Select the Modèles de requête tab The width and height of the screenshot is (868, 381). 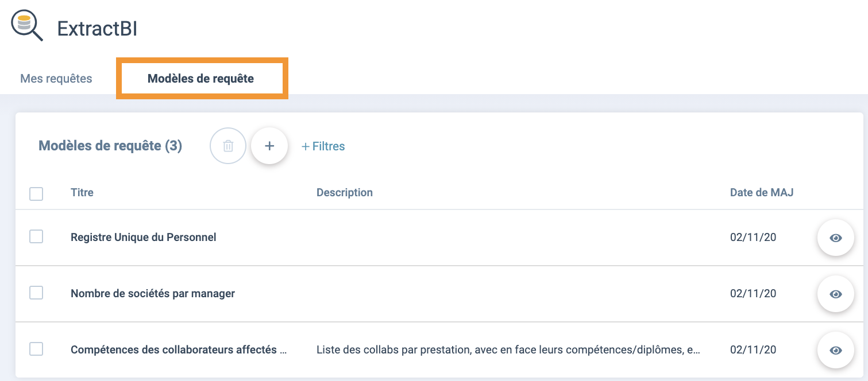pos(200,79)
